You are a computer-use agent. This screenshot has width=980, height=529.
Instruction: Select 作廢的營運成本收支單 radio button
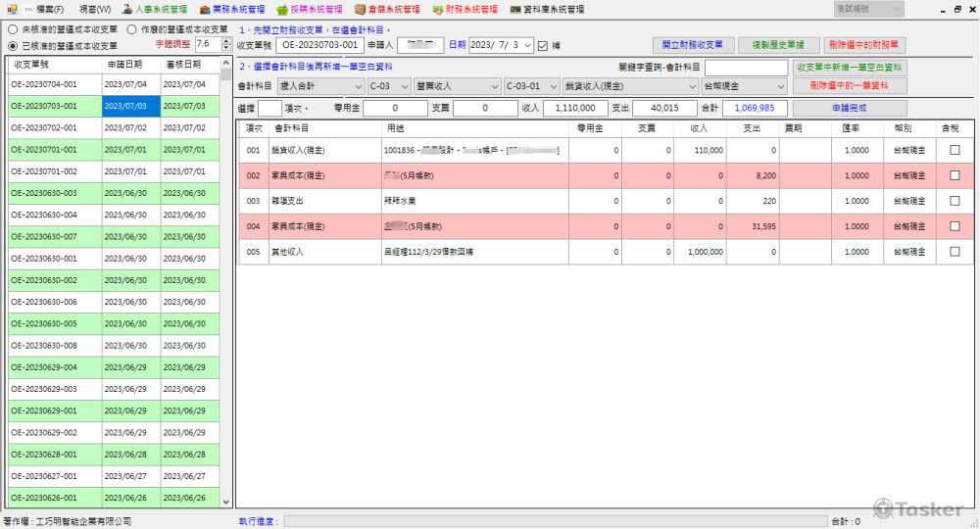coord(132,30)
